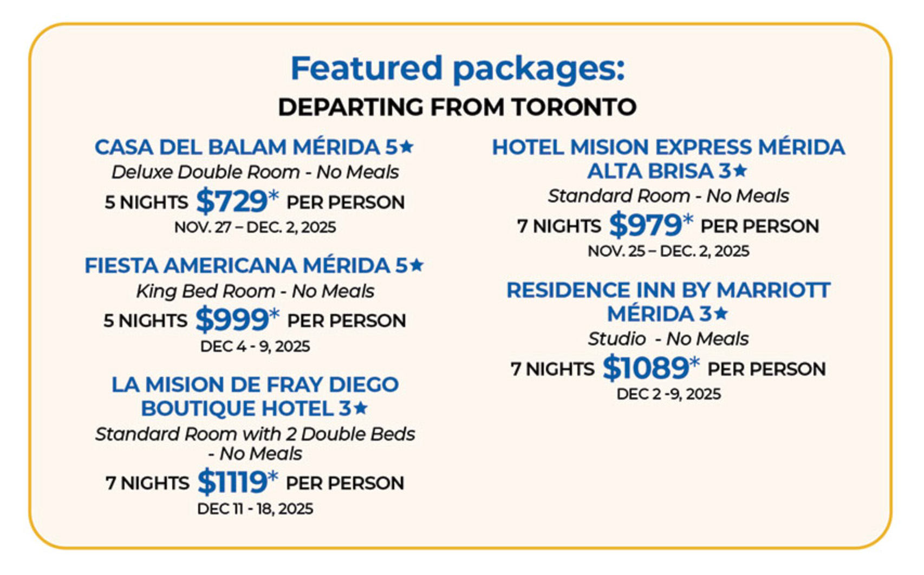
Task: Open Hotel Mision Express Mérida package
Action: pos(668,147)
